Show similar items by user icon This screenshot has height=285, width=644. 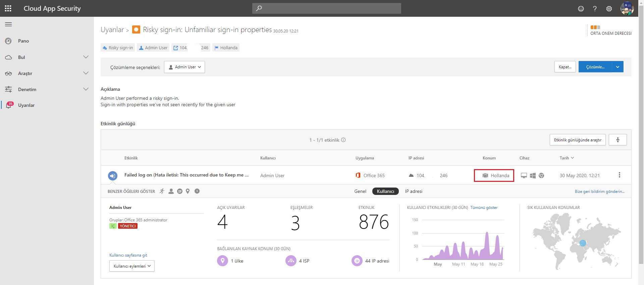pos(171,191)
